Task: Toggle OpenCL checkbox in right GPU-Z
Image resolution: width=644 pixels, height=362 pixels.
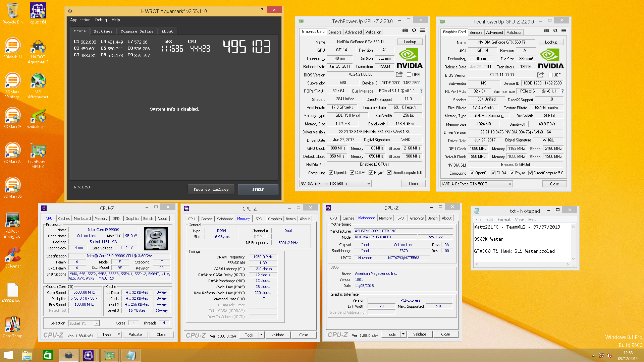Action: pyautogui.click(x=472, y=173)
